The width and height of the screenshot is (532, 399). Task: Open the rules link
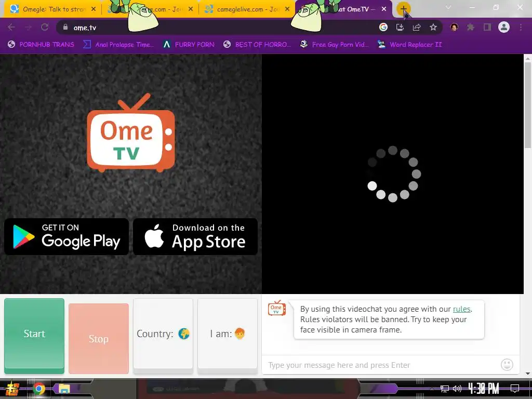click(x=462, y=309)
